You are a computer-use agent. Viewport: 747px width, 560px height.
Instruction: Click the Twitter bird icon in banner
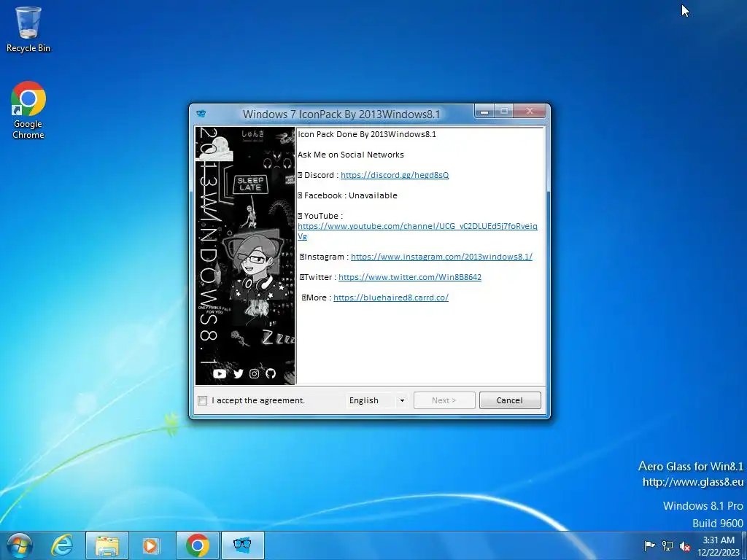239,374
